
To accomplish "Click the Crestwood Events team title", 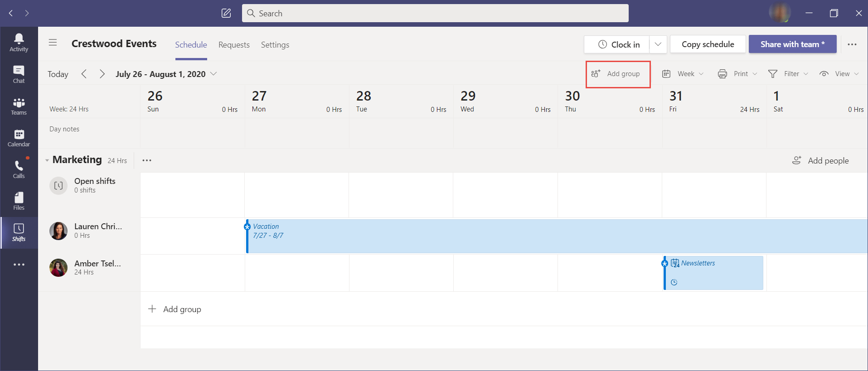I will click(114, 44).
